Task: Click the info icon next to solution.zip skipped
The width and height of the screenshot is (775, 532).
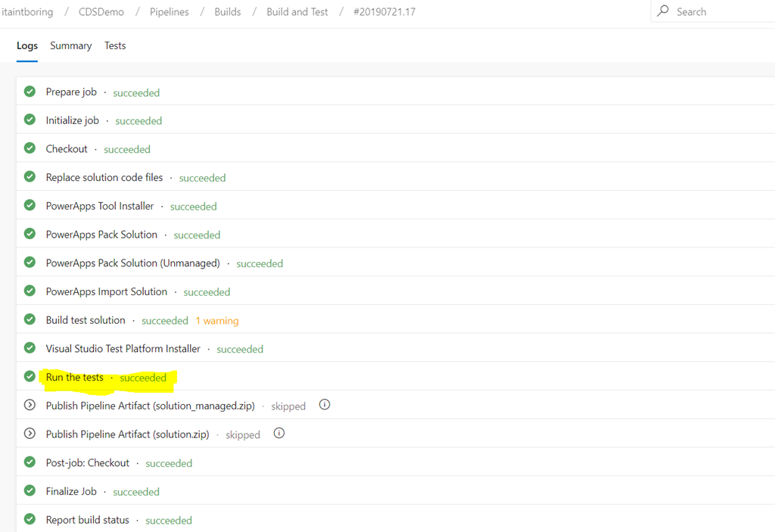Action: pyautogui.click(x=279, y=434)
